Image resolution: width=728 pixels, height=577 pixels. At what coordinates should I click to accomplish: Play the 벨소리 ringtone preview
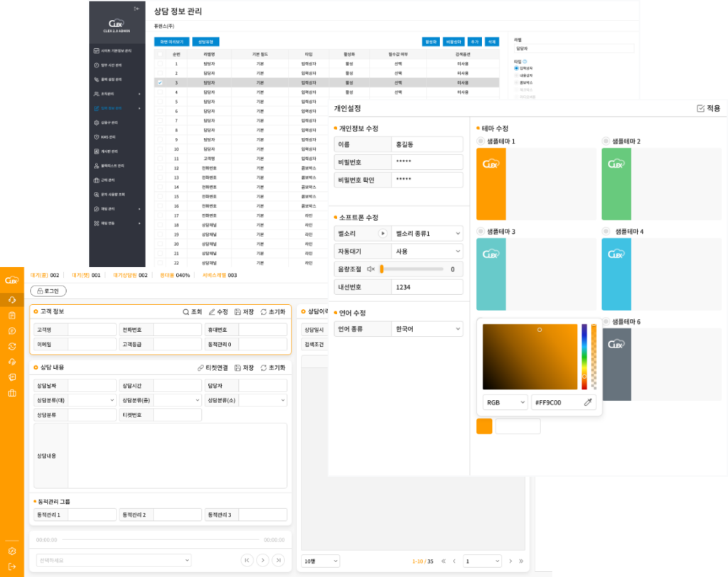[x=382, y=233]
